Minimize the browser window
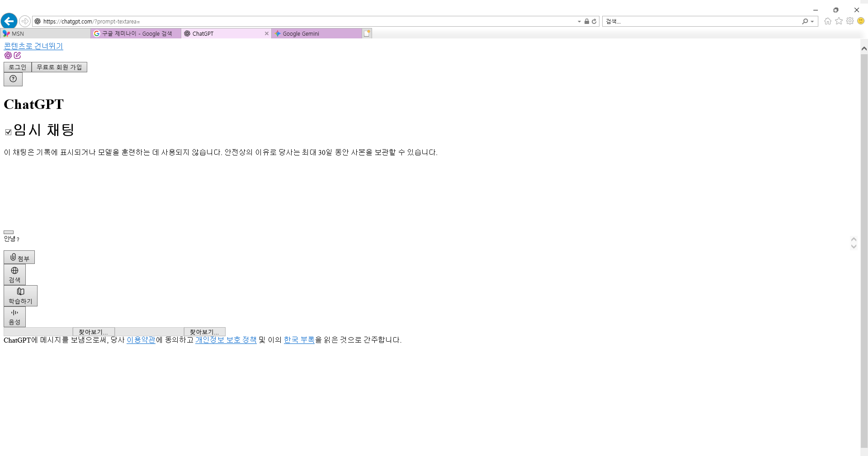This screenshot has height=456, width=868. click(x=816, y=9)
